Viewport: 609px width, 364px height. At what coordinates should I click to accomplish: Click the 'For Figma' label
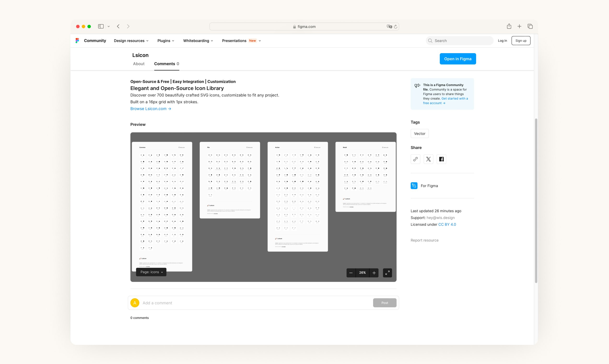pos(429,186)
